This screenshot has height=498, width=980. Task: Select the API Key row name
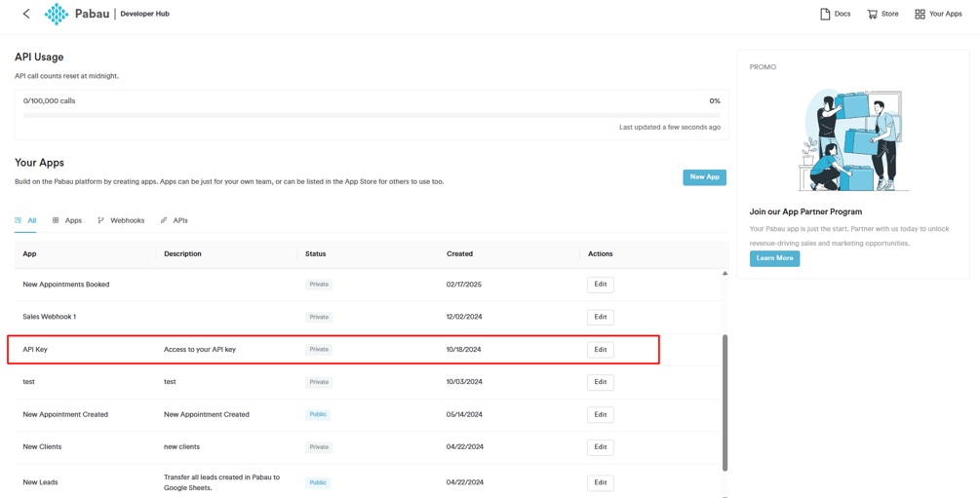pos(35,349)
